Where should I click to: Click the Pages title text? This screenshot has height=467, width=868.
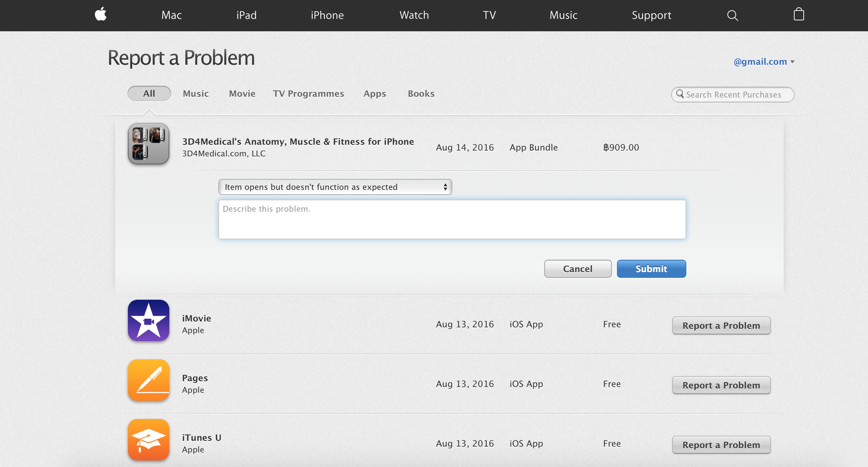195,378
